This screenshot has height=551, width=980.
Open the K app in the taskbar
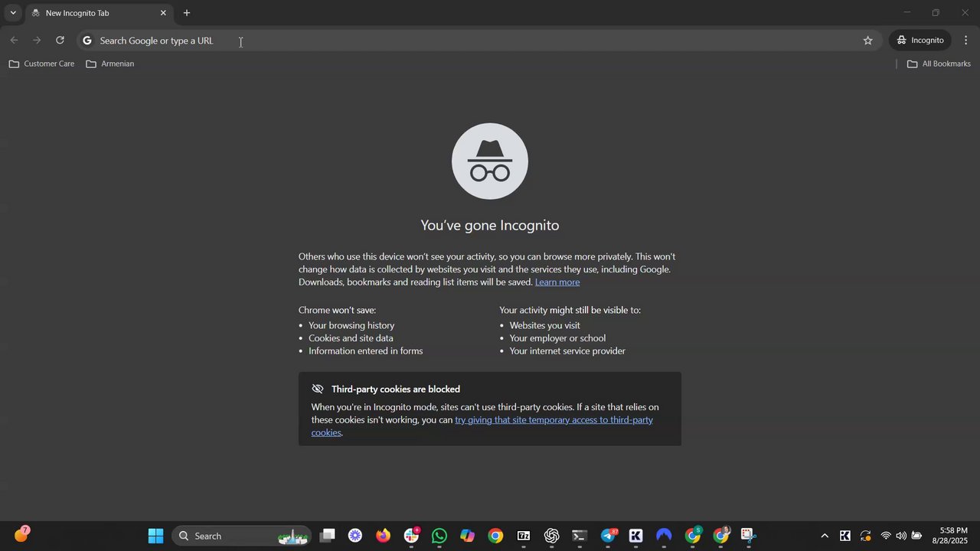click(x=636, y=536)
